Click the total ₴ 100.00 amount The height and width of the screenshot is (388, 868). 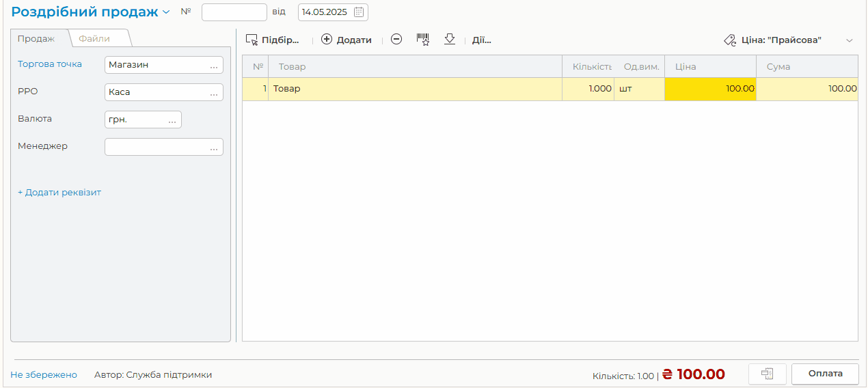pyautogui.click(x=694, y=374)
